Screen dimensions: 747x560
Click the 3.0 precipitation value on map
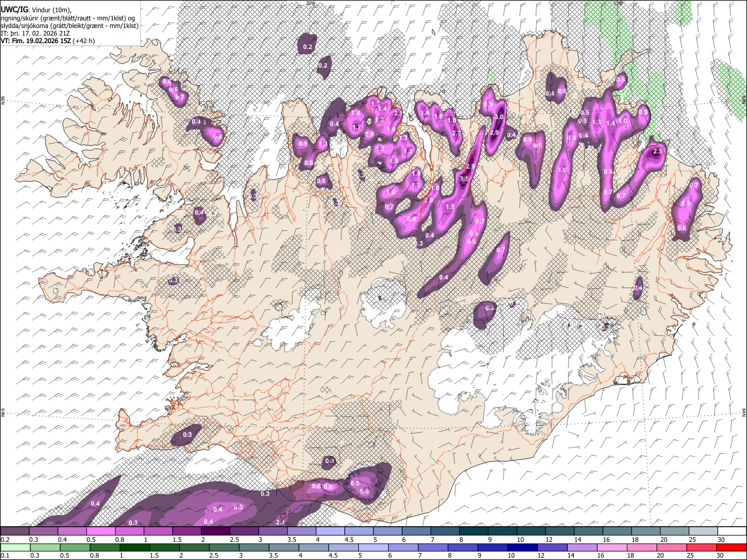tap(499, 117)
